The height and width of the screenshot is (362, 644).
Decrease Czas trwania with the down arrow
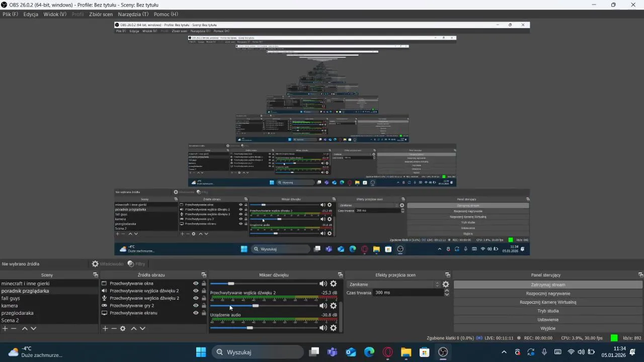446,295
